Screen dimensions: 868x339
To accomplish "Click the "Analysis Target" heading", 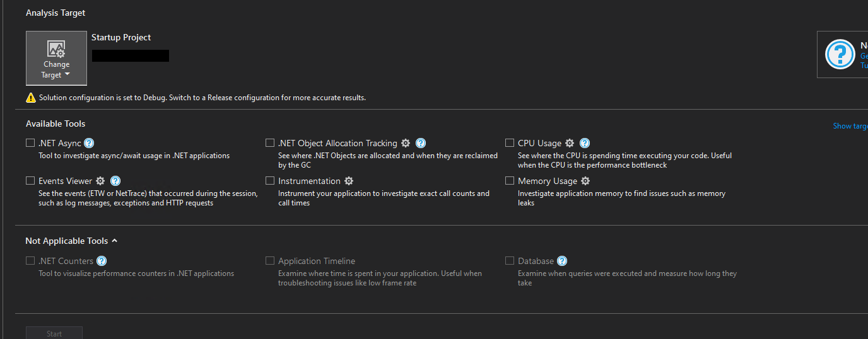I will (56, 13).
